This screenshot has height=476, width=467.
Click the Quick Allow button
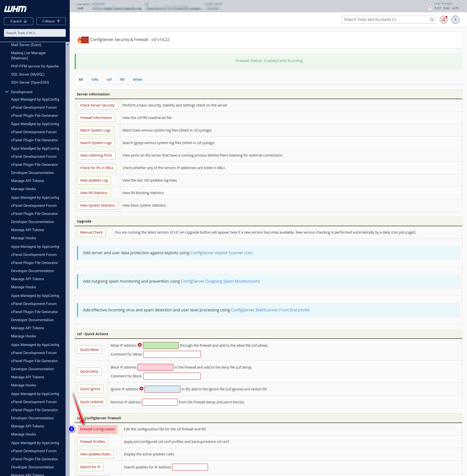(x=89, y=349)
